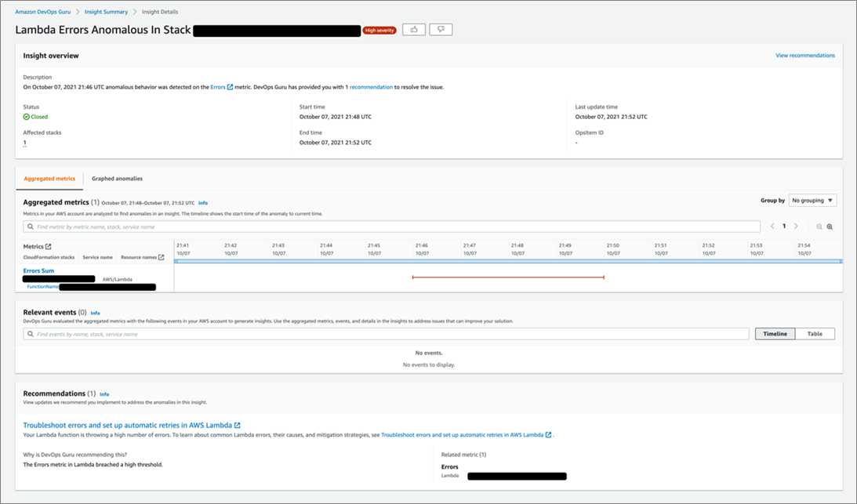The width and height of the screenshot is (857, 504).
Task: Open Info link beside Aggregated metrics
Action: pyautogui.click(x=203, y=203)
